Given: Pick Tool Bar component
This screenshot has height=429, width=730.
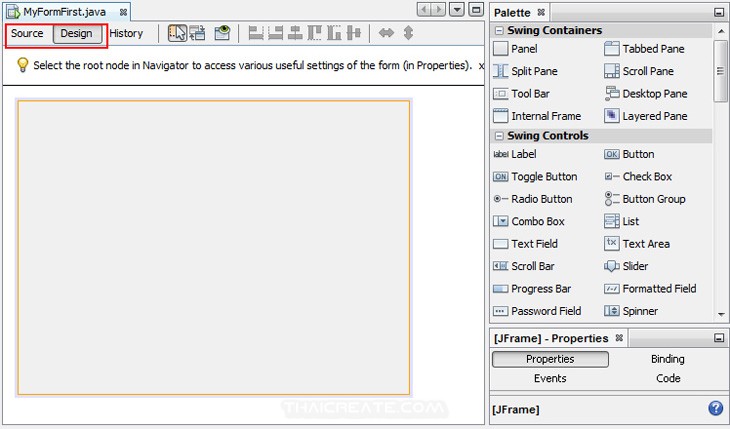Looking at the screenshot, I should pos(521,94).
